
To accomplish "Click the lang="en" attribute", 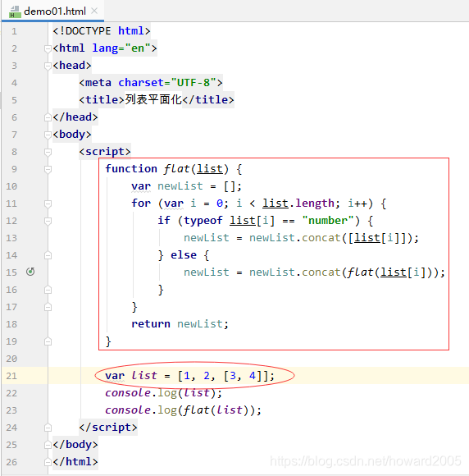I will point(121,48).
